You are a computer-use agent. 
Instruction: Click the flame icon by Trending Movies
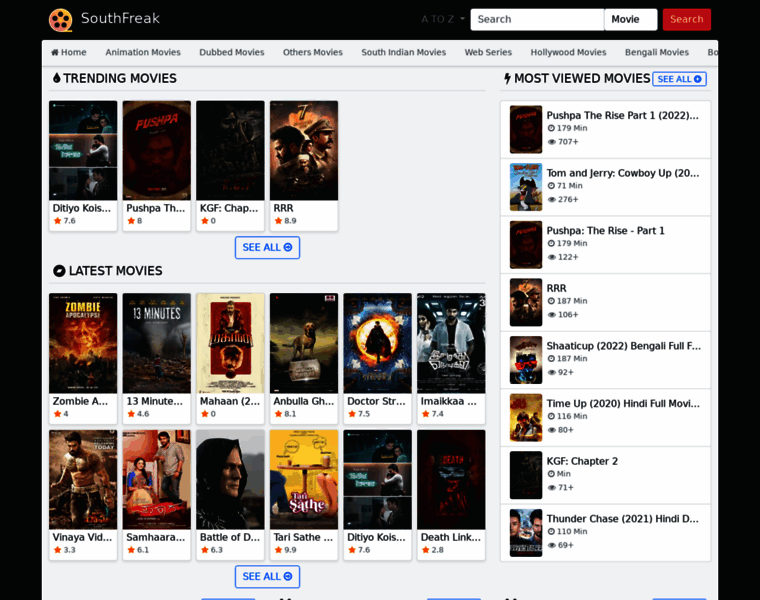click(x=57, y=78)
